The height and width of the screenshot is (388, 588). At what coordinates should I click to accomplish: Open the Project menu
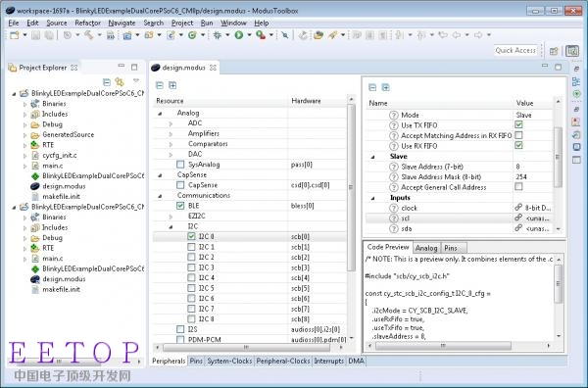pos(182,23)
